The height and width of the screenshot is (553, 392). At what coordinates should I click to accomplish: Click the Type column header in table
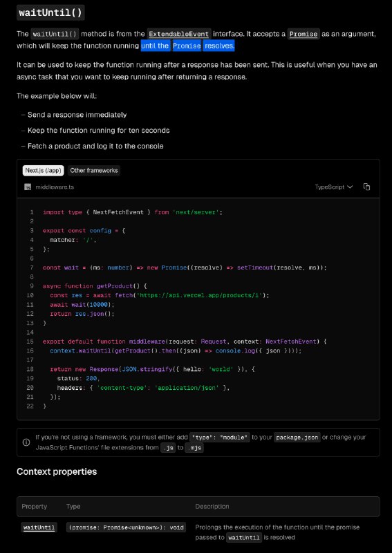tap(73, 507)
